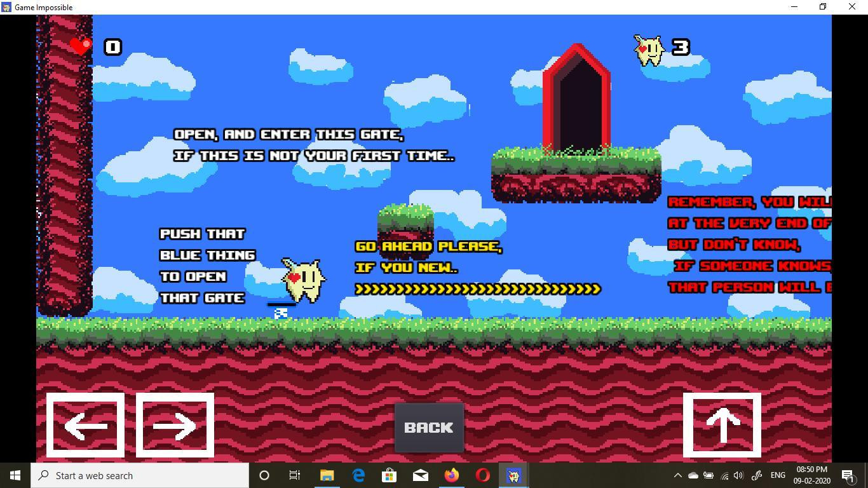This screenshot has height=488, width=868.
Task: Click the 'PUSH THAT' hint line
Action: click(x=203, y=234)
